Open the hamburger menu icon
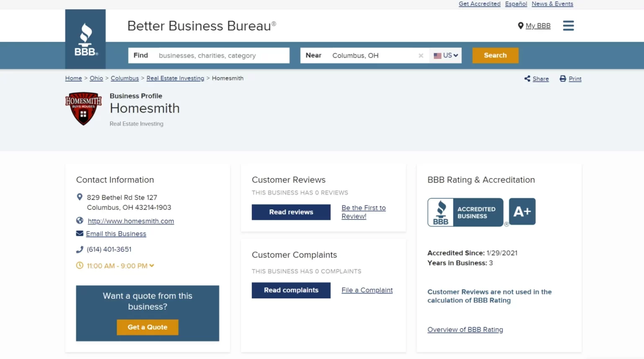Viewport: 644px width, 359px height. [x=568, y=26]
